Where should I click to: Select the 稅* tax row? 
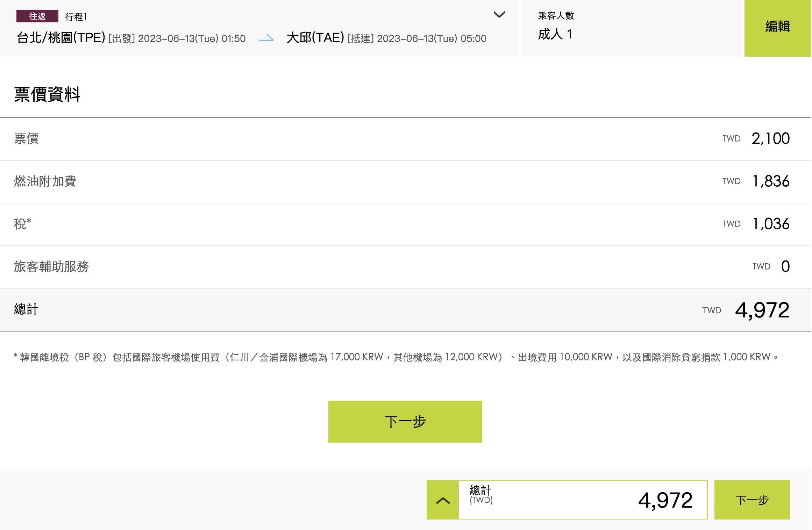(x=22, y=224)
